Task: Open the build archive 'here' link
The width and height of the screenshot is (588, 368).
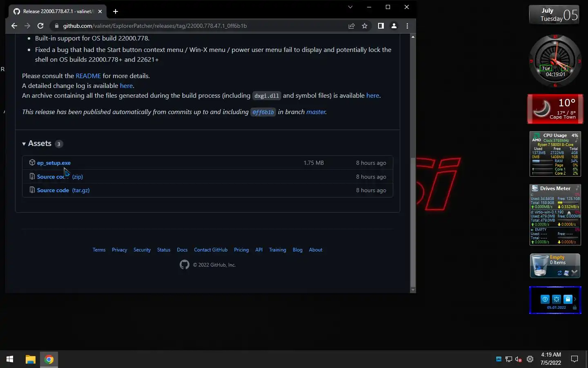Action: (373, 95)
